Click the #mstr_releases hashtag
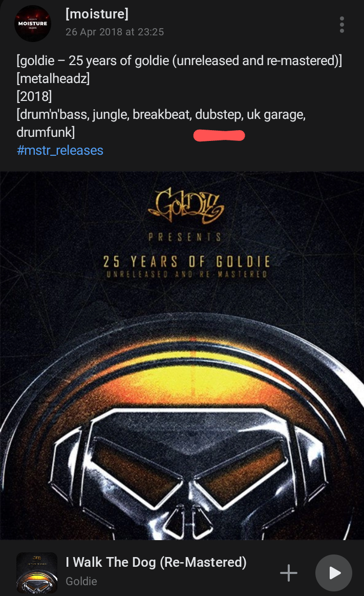The width and height of the screenshot is (364, 596). pyautogui.click(x=60, y=150)
